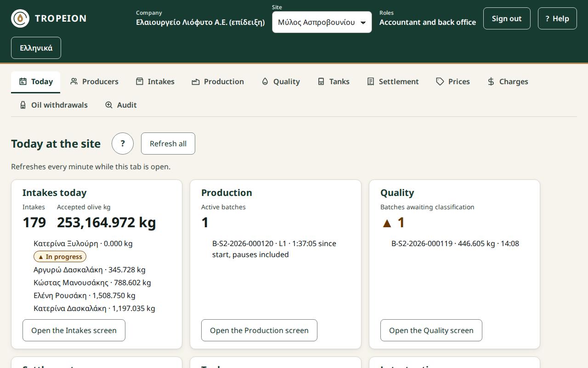The height and width of the screenshot is (368, 588).
Task: Click intake row Ελένη Ρουσάκη 1,508.750 kg
Action: (x=85, y=295)
